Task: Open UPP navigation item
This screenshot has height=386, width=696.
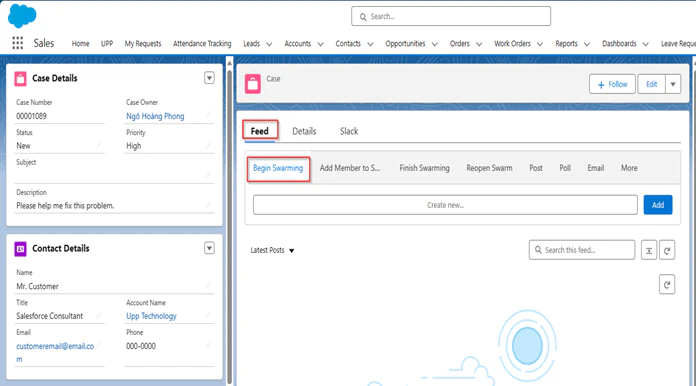Action: click(x=107, y=43)
